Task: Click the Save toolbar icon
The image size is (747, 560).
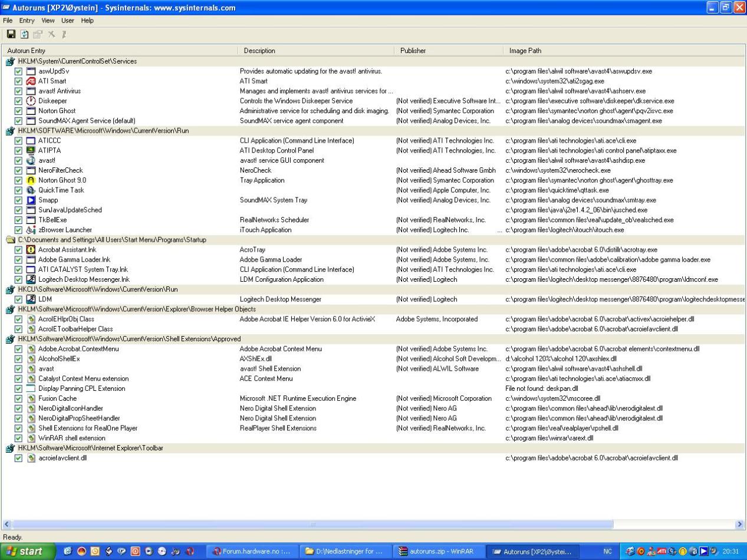Action: point(11,35)
